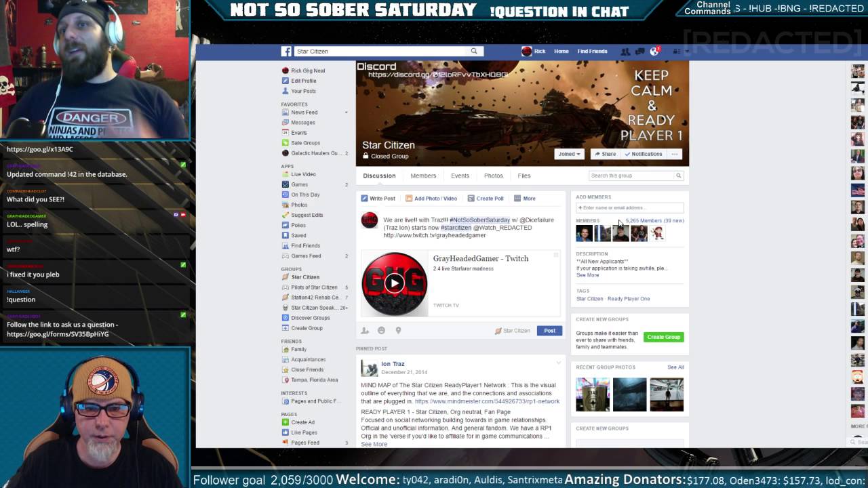Screen dimensions: 868x488
Task: Open the mindmeister.com link in pinned post
Action: pyautogui.click(x=487, y=401)
